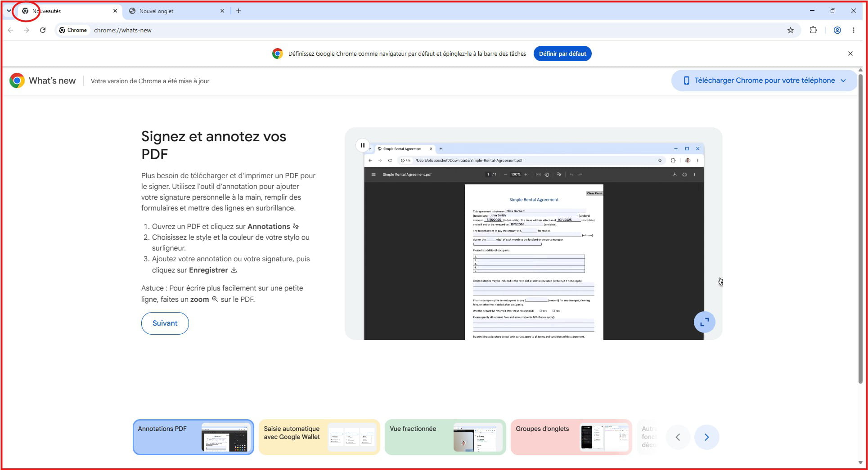
Task: Select the Vue fractionnée card
Action: pyautogui.click(x=445, y=437)
